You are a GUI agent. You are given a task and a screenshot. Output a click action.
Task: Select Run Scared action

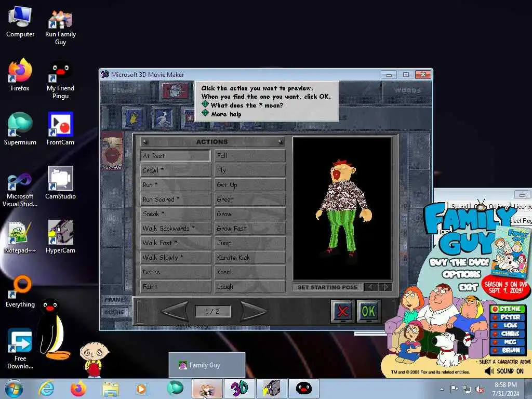point(176,199)
